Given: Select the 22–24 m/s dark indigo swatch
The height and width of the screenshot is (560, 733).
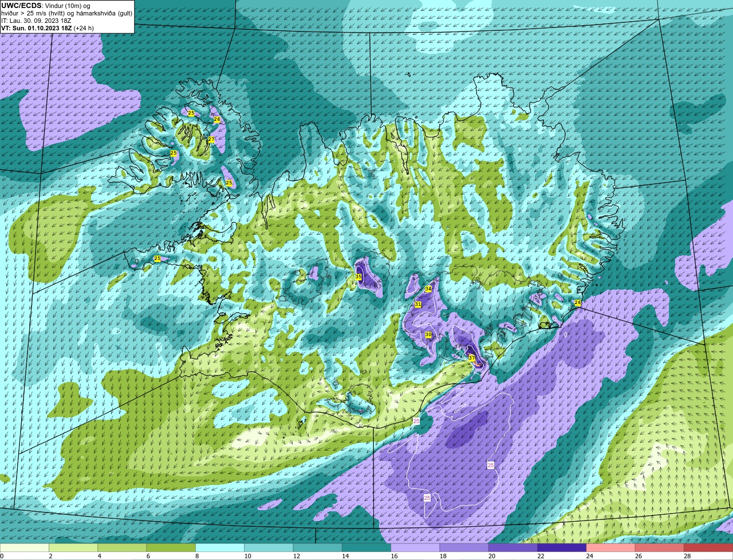Looking at the screenshot, I should [x=562, y=547].
